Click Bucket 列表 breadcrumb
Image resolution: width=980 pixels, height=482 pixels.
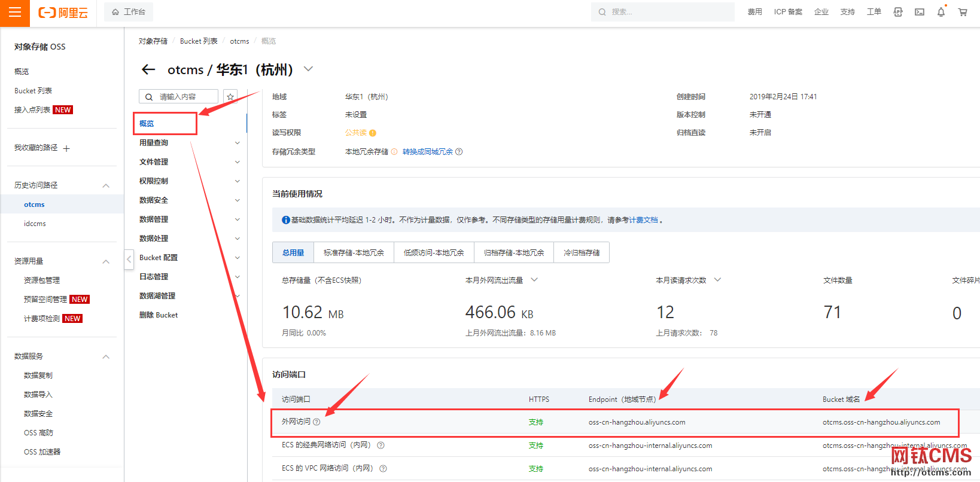point(199,41)
